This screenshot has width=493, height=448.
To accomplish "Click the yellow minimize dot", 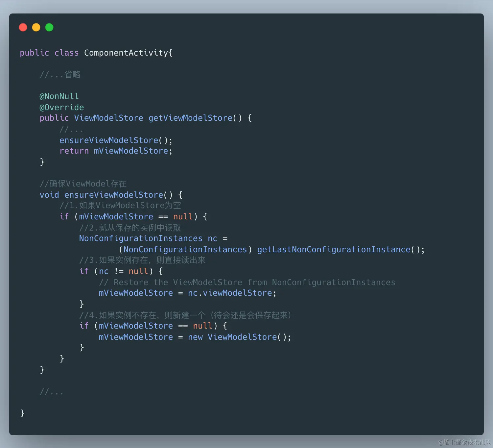I will click(x=36, y=27).
